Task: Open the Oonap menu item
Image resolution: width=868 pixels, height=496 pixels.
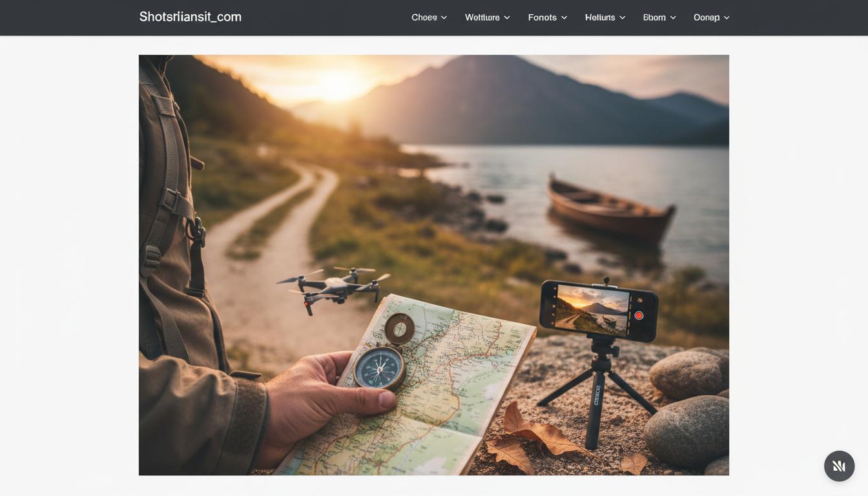Action: click(706, 17)
